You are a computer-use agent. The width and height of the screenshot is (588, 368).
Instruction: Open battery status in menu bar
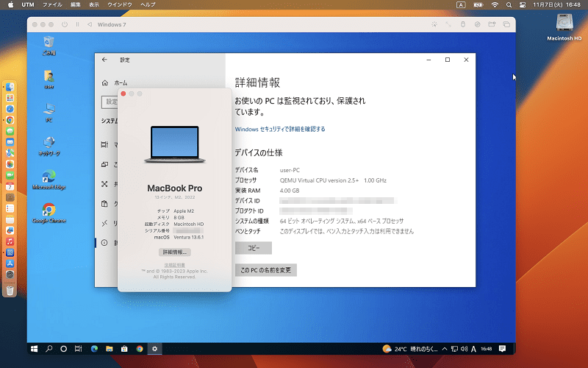[x=478, y=5]
